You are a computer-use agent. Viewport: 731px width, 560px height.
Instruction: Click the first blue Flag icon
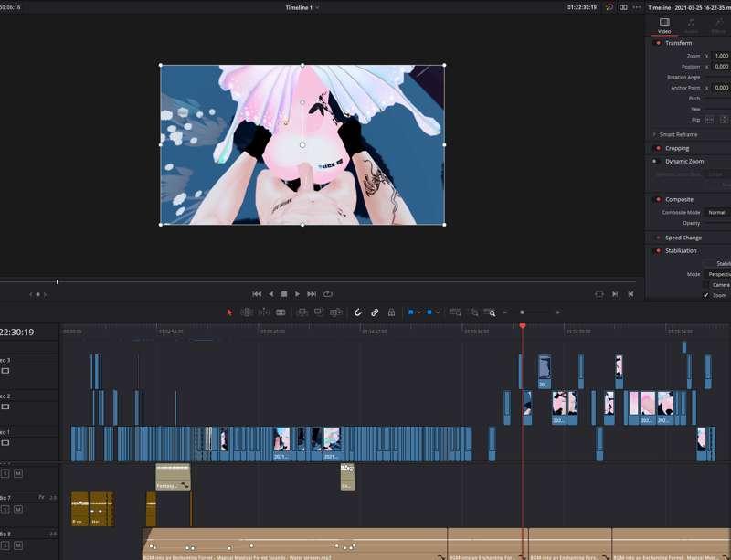[410, 312]
